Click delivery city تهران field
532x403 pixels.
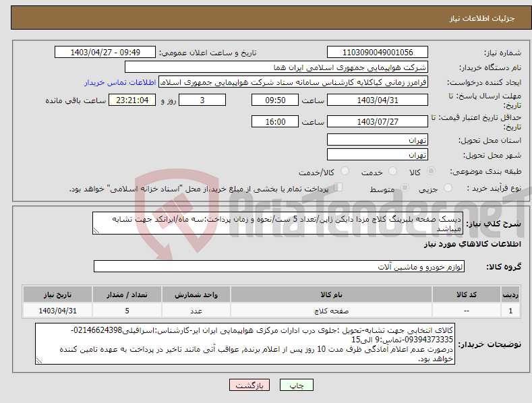(378, 155)
